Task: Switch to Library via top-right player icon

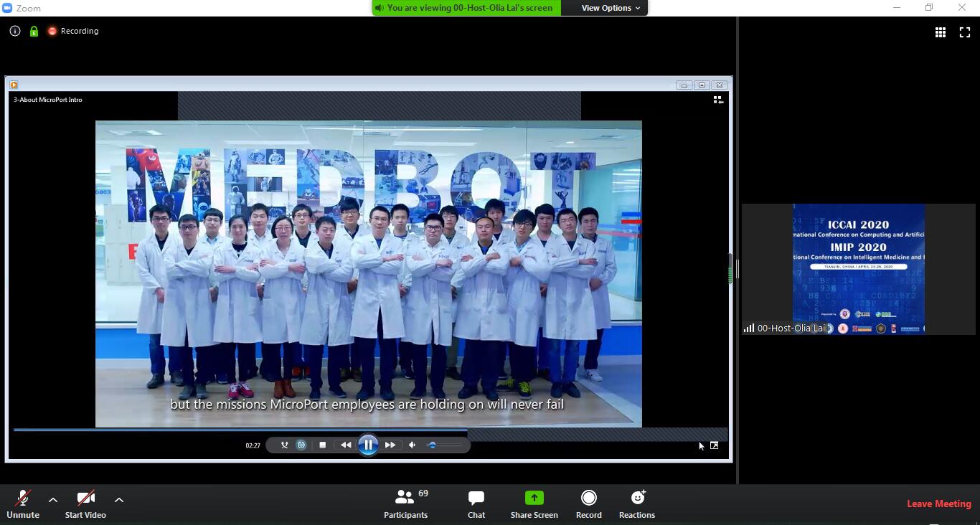Action: 718,100
